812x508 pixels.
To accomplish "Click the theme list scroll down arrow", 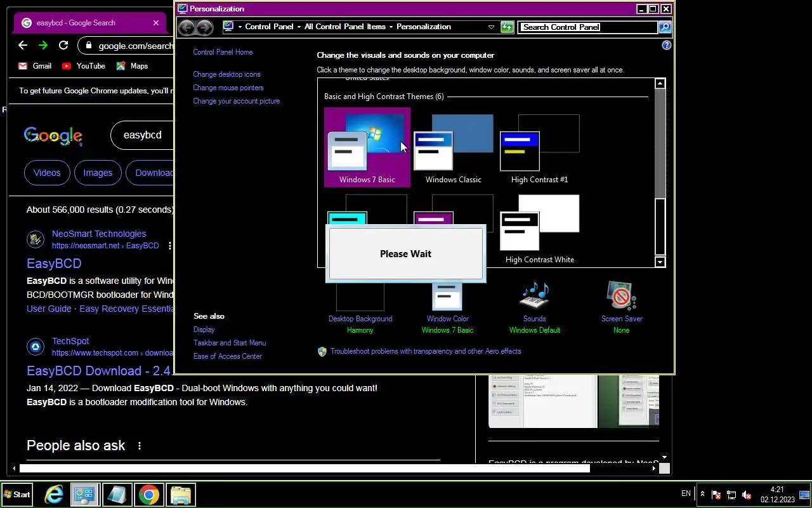I will 660,262.
